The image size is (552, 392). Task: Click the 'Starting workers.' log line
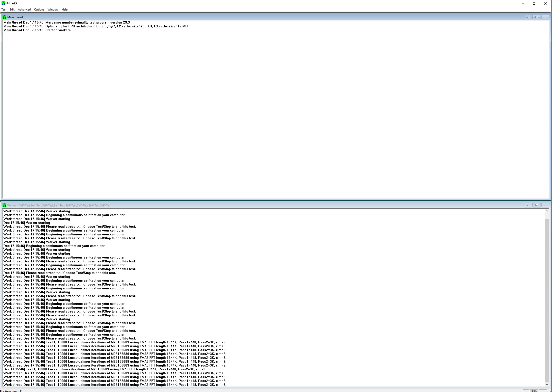click(x=37, y=30)
